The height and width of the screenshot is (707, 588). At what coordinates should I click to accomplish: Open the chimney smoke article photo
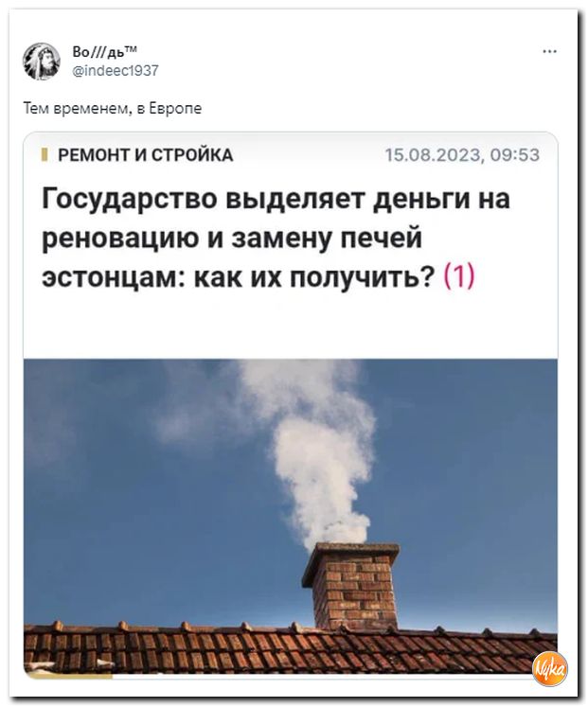click(x=291, y=517)
